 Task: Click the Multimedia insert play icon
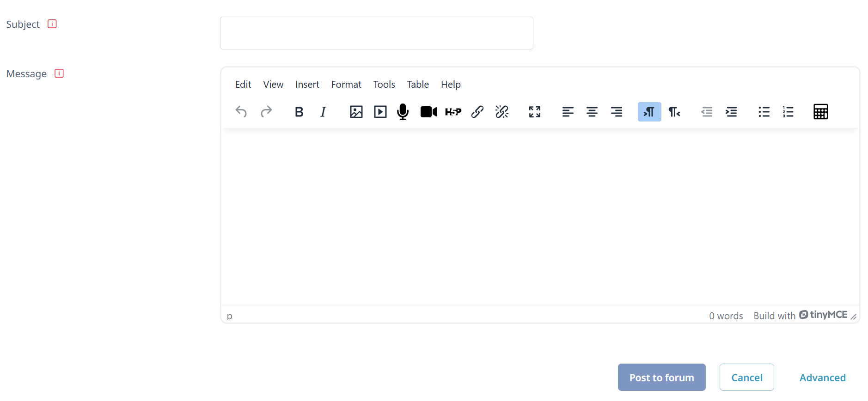click(x=380, y=112)
